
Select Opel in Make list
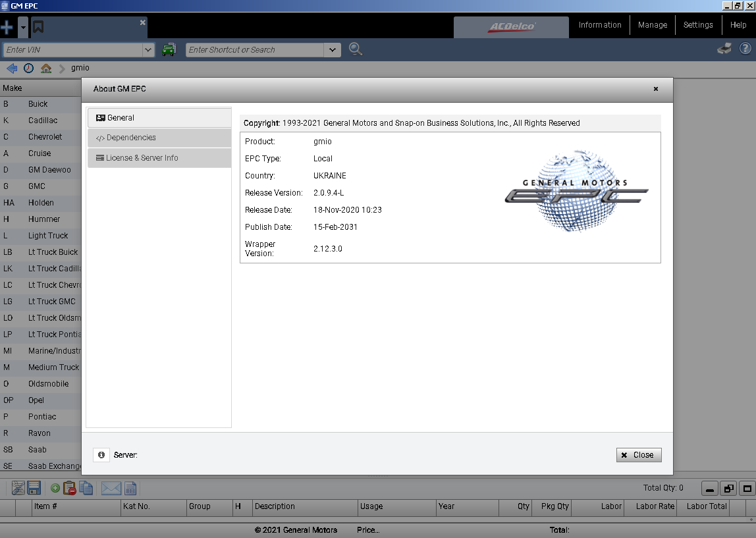click(x=41, y=400)
